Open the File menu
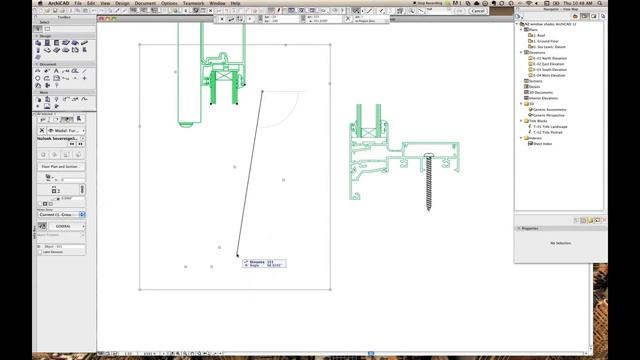Screen dimensions: 640x360 (78, 3)
